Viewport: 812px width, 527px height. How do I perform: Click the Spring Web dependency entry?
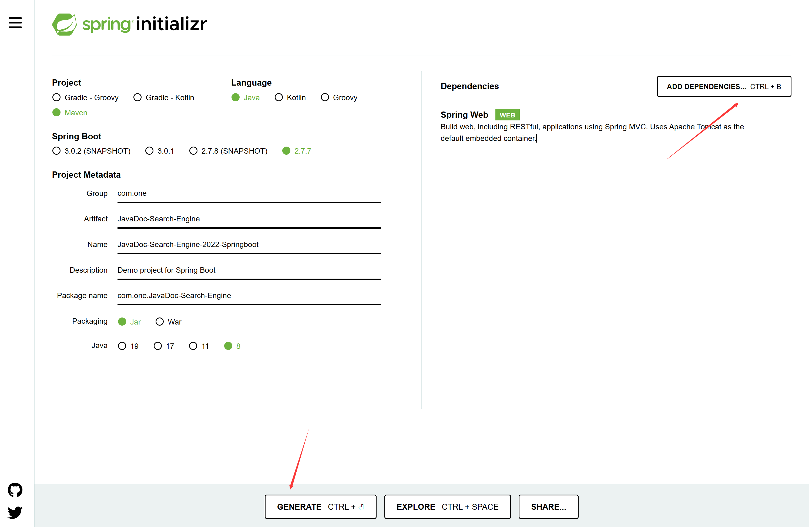tap(615, 127)
